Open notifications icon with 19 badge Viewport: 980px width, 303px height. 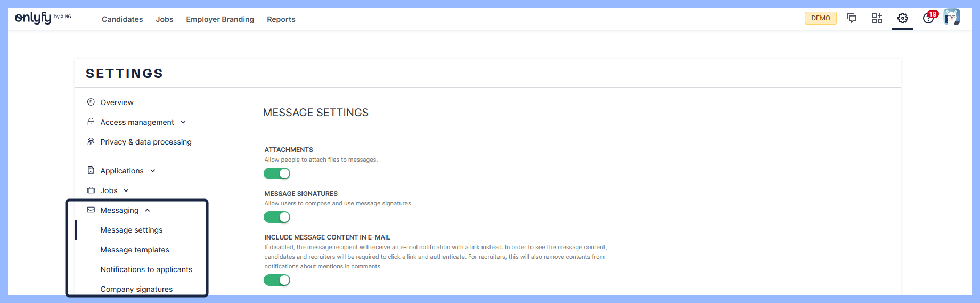928,18
